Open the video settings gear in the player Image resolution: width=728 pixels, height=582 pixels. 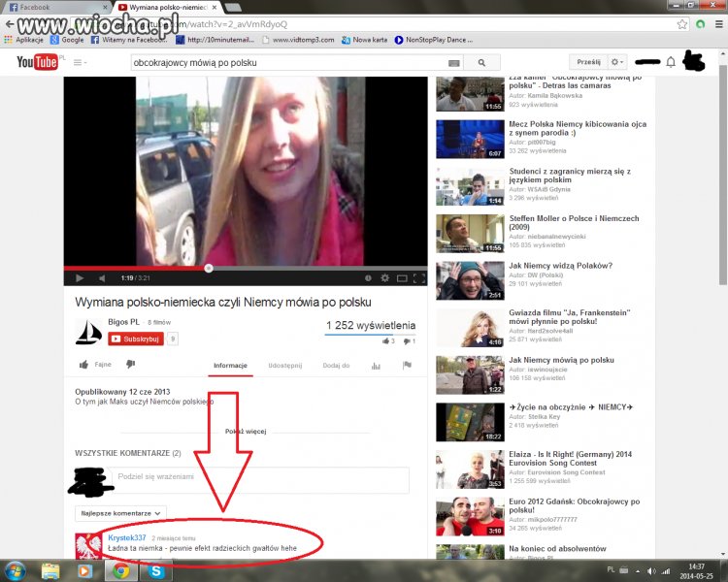pos(384,278)
